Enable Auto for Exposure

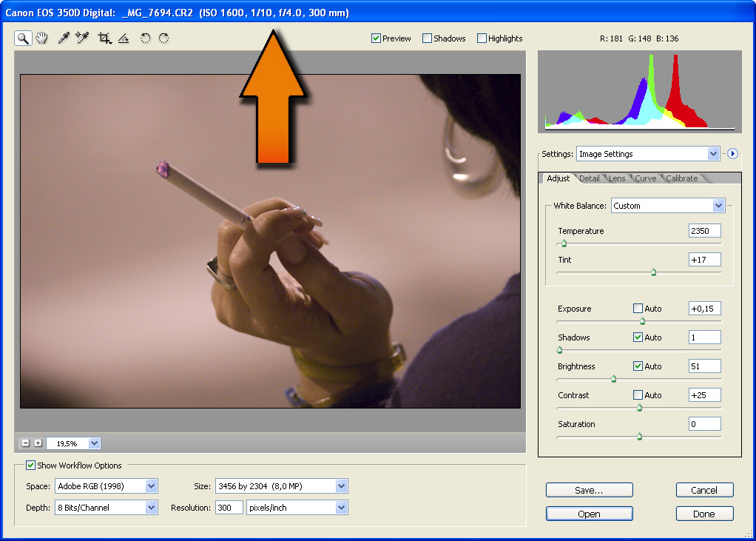click(638, 308)
